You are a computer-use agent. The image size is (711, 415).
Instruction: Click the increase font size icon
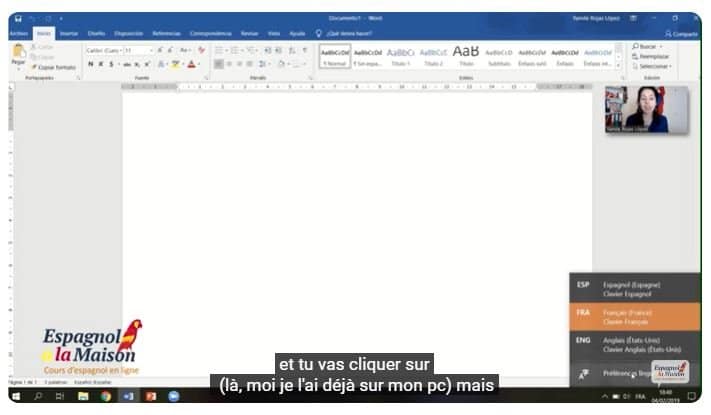pyautogui.click(x=160, y=50)
